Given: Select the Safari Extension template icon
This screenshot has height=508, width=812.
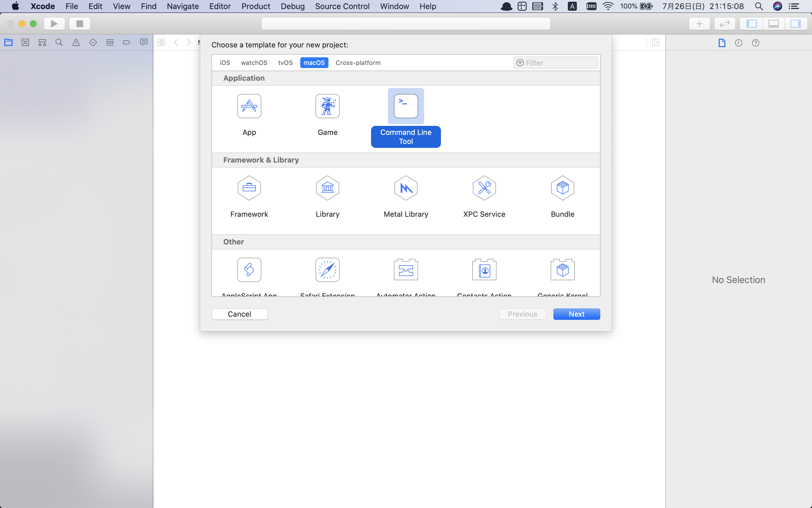Looking at the screenshot, I should tap(328, 270).
